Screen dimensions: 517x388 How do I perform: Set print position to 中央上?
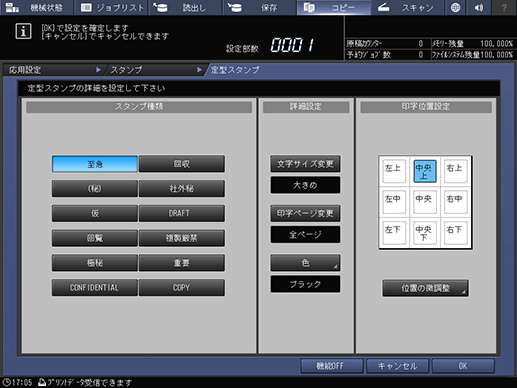425,171
